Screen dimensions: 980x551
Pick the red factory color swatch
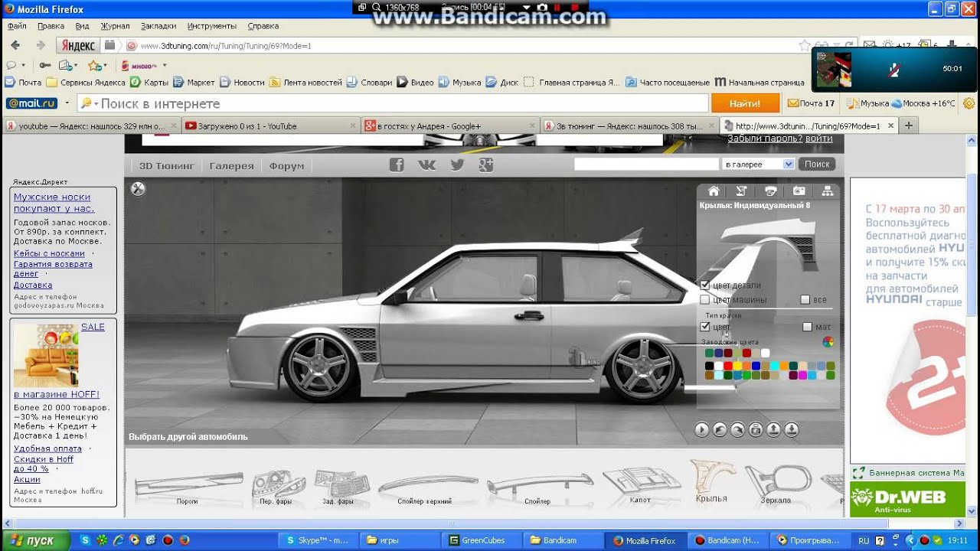(746, 353)
